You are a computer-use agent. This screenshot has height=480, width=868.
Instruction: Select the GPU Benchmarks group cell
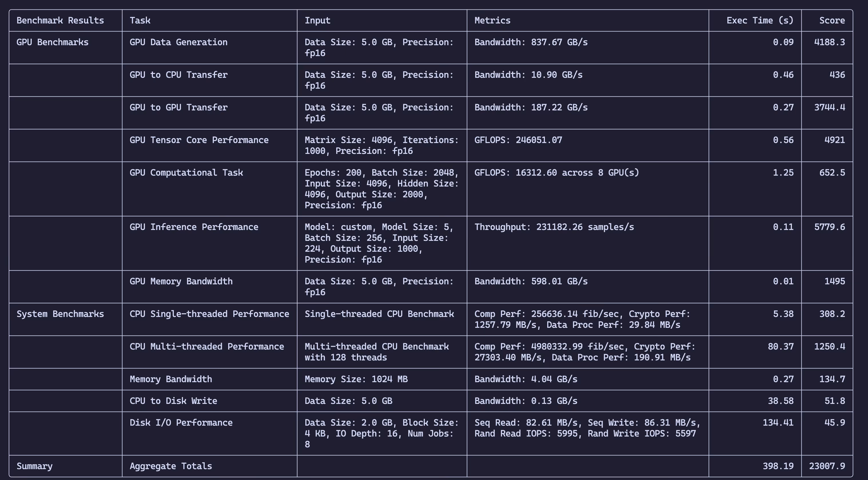pos(53,42)
